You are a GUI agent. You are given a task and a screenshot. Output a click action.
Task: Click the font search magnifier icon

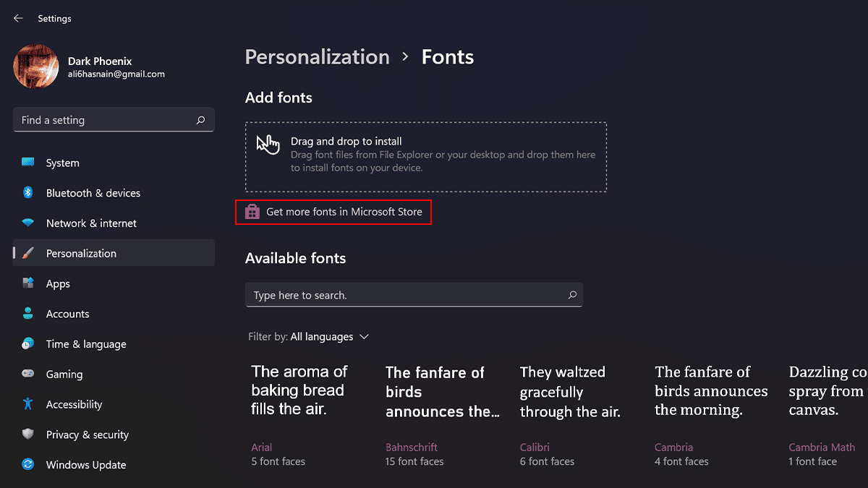(572, 295)
